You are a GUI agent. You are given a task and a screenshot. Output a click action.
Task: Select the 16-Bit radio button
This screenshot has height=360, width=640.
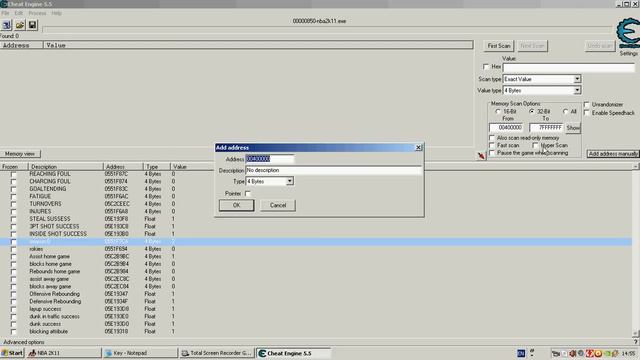point(498,111)
